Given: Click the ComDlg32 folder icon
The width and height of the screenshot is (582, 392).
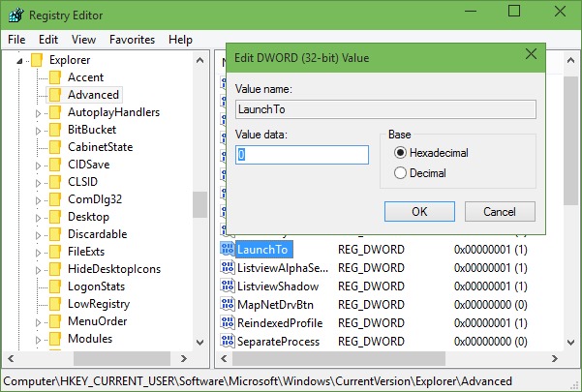Looking at the screenshot, I should coord(55,199).
